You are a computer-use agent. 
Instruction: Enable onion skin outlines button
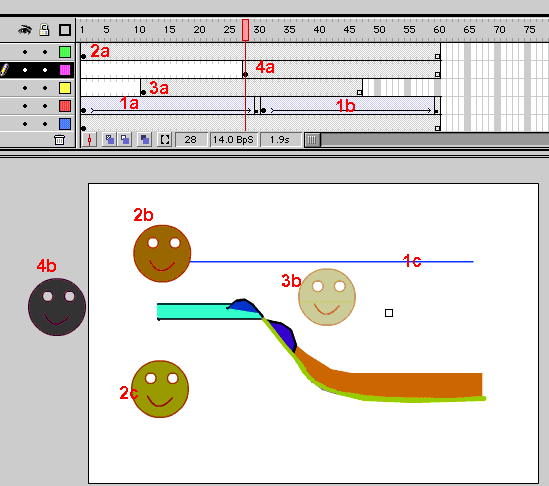coord(125,140)
